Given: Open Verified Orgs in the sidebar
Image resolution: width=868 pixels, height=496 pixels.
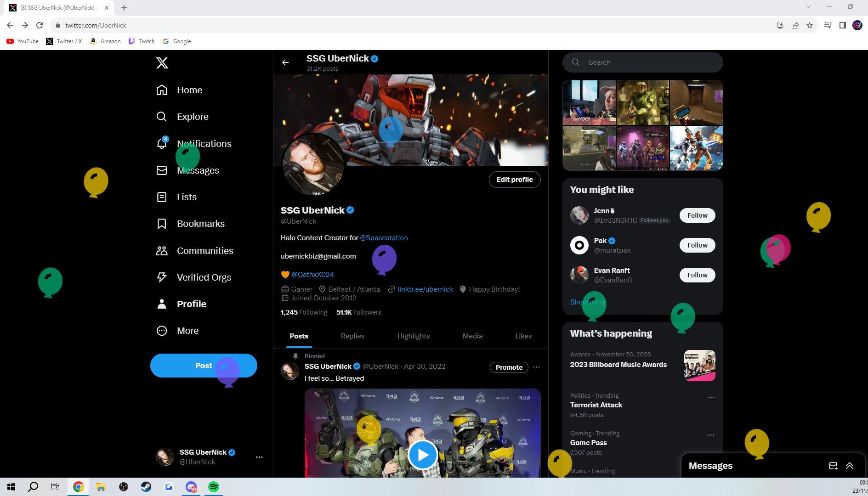Looking at the screenshot, I should [x=193, y=277].
